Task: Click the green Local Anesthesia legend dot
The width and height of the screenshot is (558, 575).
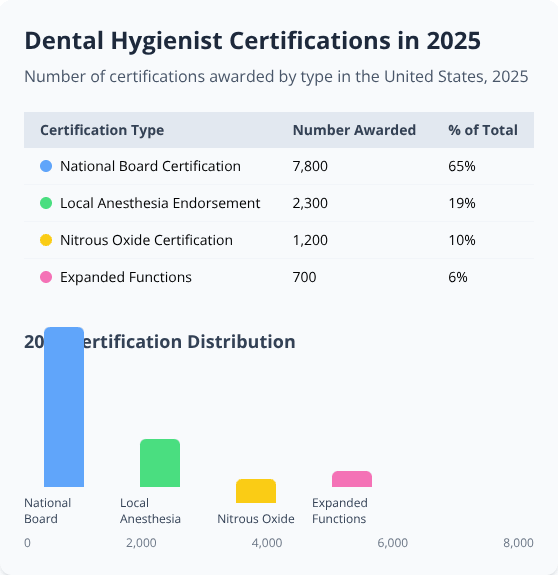Action: click(46, 203)
